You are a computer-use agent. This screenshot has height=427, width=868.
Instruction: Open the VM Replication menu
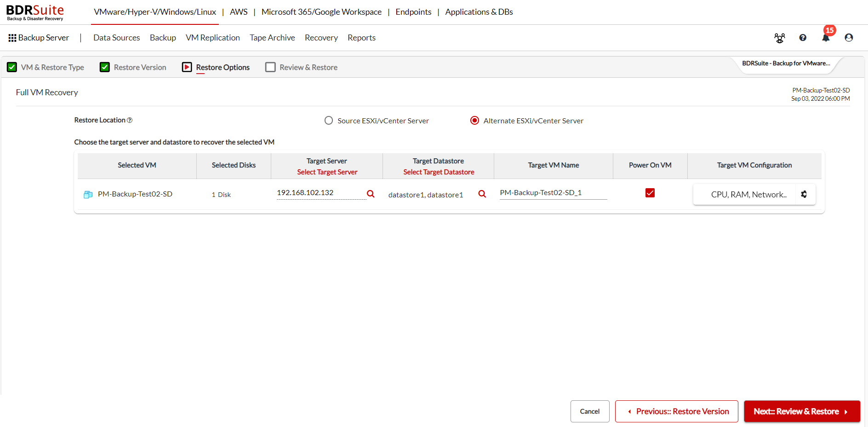[213, 38]
